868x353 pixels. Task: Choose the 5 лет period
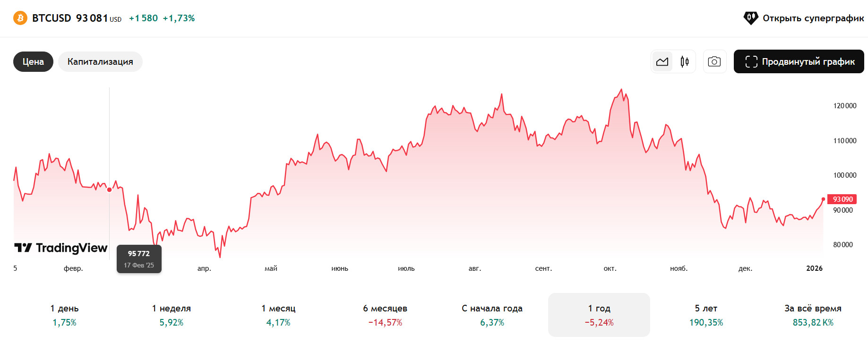pos(706,315)
